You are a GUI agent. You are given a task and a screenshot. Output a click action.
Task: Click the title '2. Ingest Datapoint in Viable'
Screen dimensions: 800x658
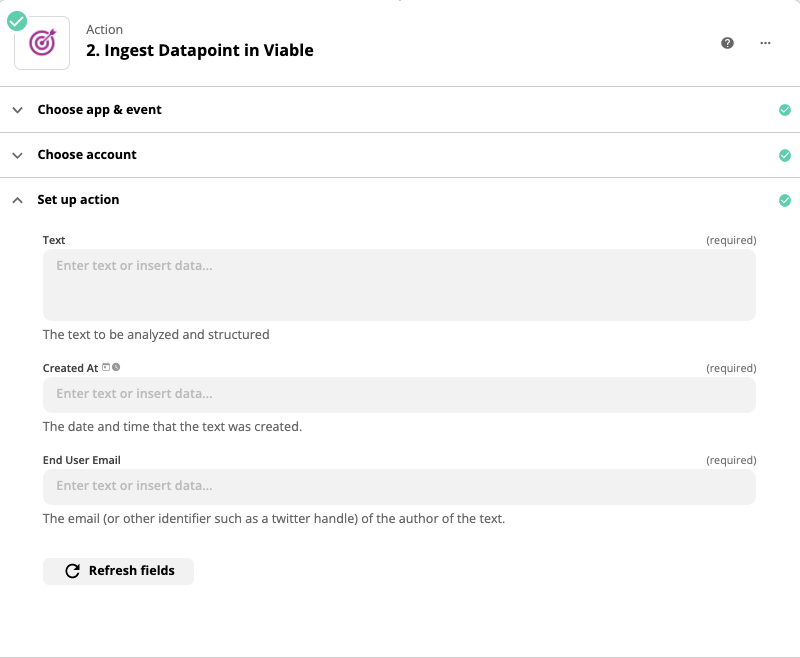(199, 50)
